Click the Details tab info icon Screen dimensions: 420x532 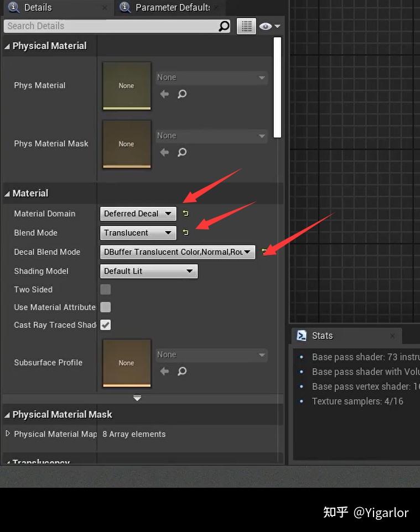point(14,7)
